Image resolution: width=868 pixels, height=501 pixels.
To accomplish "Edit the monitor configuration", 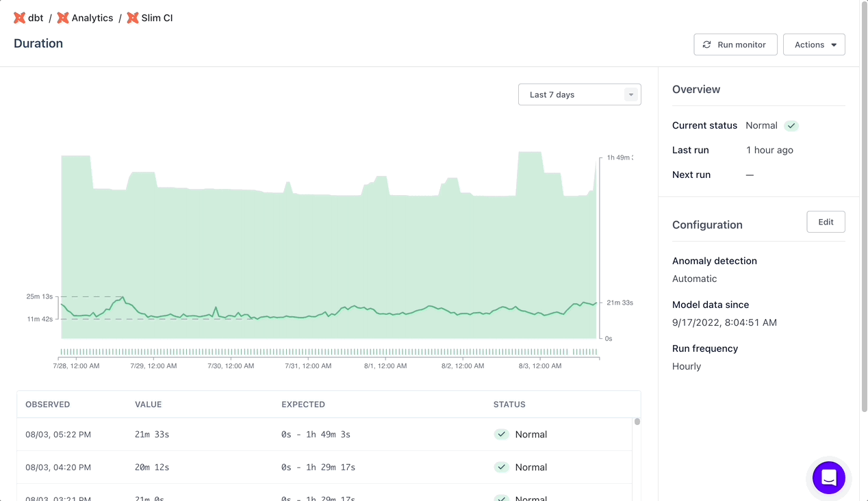I will tap(826, 222).
